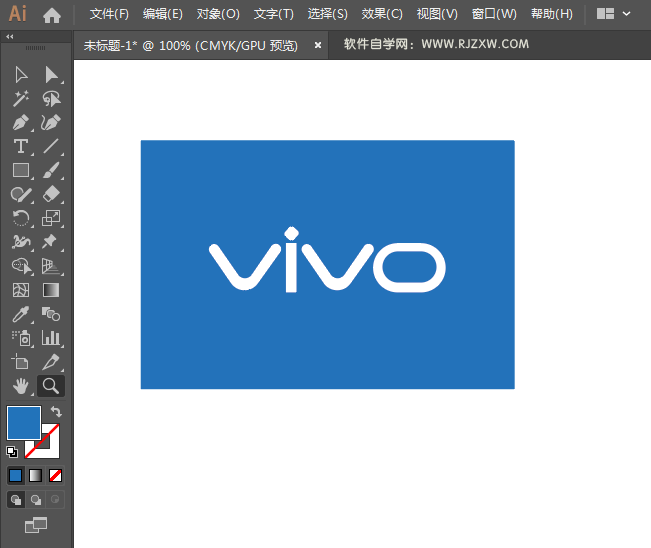This screenshot has width=651, height=548.
Task: Open the 效果(C) menu
Action: 382,14
